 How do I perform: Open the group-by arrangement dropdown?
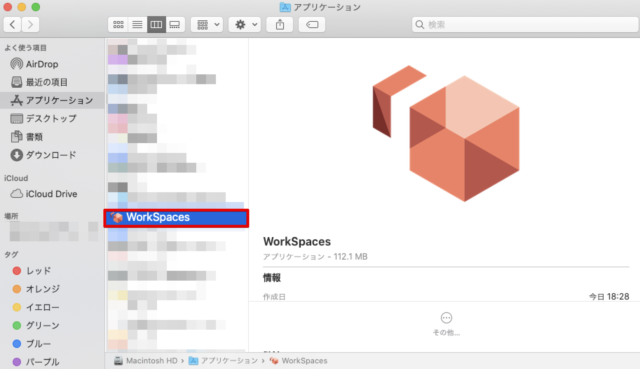pyautogui.click(x=207, y=25)
